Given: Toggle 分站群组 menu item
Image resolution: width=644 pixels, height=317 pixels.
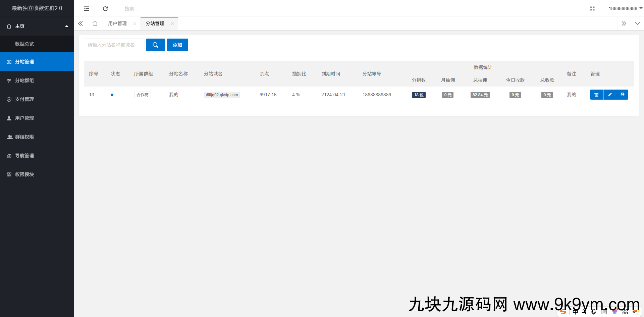Looking at the screenshot, I should pos(24,81).
